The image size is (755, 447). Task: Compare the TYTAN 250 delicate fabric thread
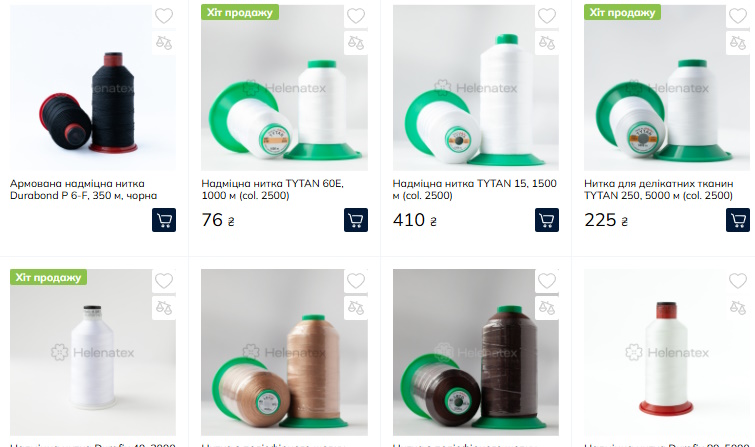tap(738, 43)
